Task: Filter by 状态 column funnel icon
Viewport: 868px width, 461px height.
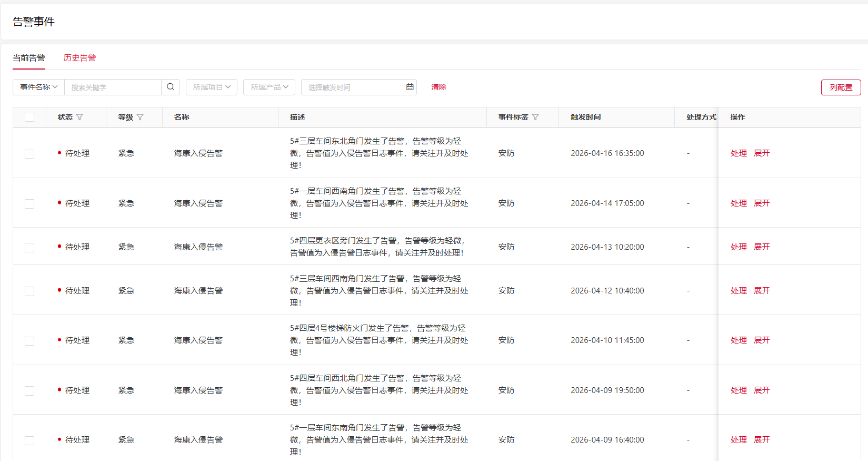Action: (79, 117)
